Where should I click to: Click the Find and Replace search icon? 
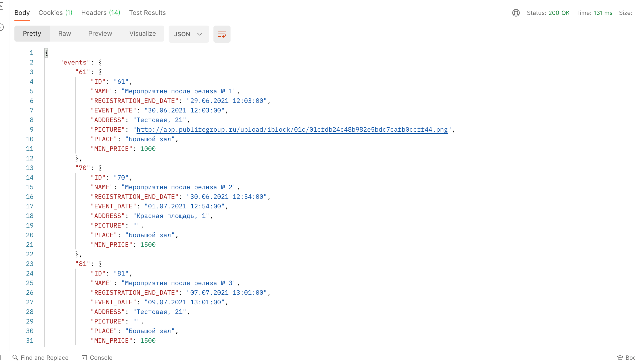coord(15,357)
